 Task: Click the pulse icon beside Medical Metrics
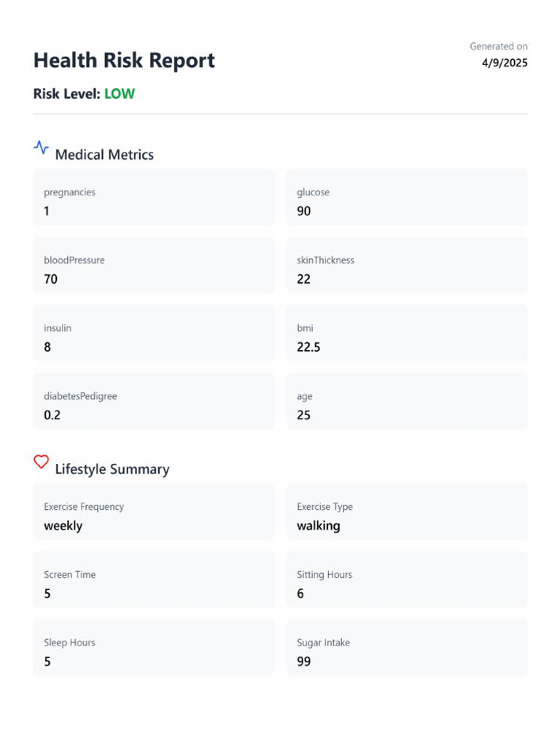(42, 147)
